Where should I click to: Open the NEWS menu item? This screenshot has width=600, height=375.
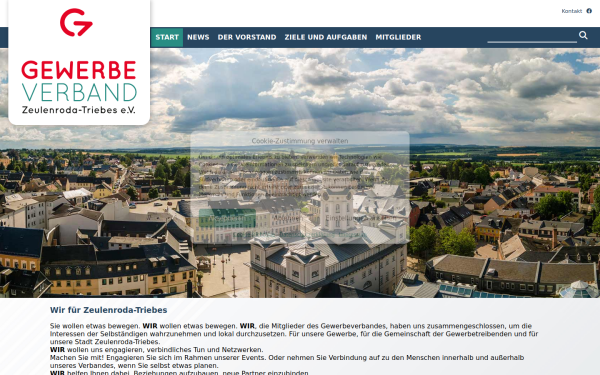click(x=198, y=37)
